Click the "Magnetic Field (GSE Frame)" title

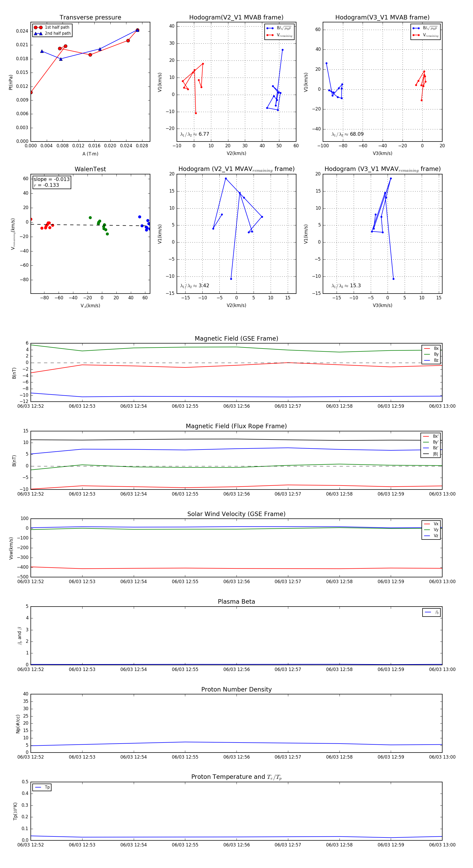tap(236, 339)
